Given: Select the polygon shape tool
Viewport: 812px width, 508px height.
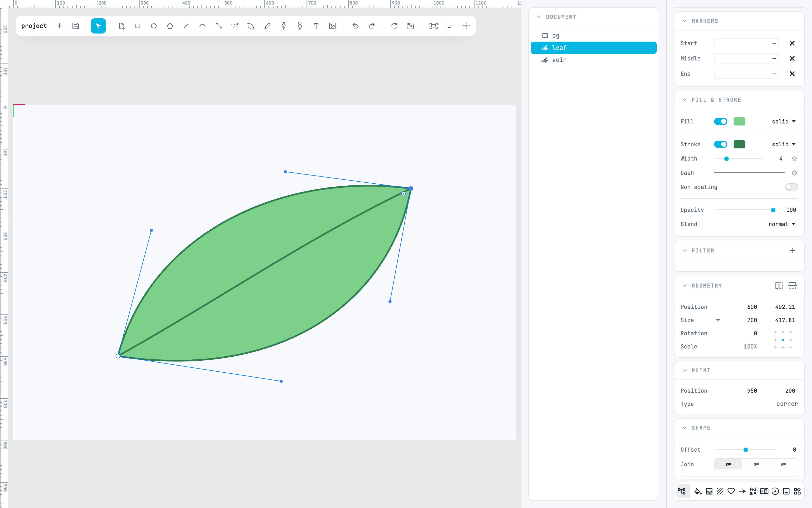Looking at the screenshot, I should pyautogui.click(x=170, y=26).
